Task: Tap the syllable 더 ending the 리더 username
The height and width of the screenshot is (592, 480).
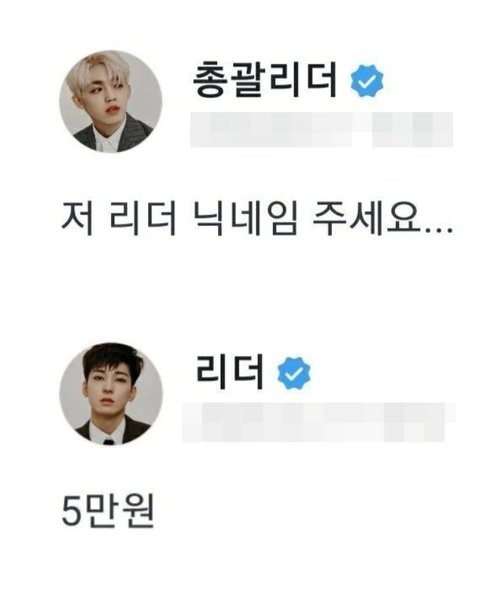Action: [x=248, y=372]
